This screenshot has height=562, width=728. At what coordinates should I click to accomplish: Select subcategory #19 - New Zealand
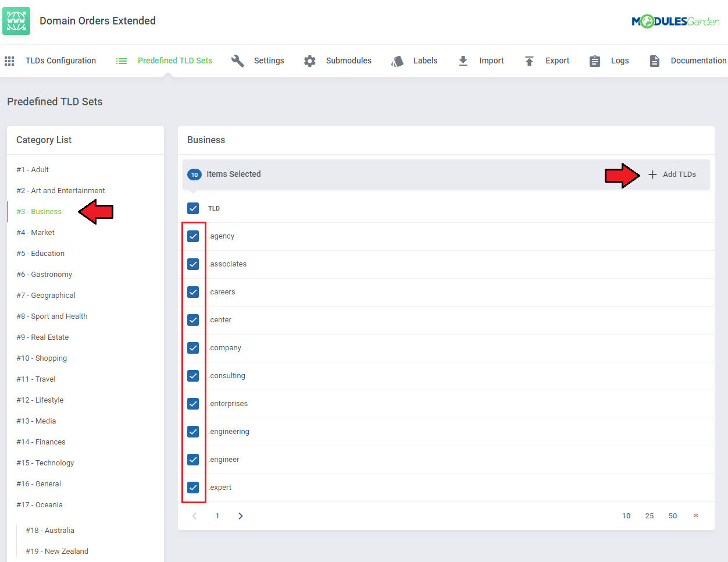coord(57,552)
